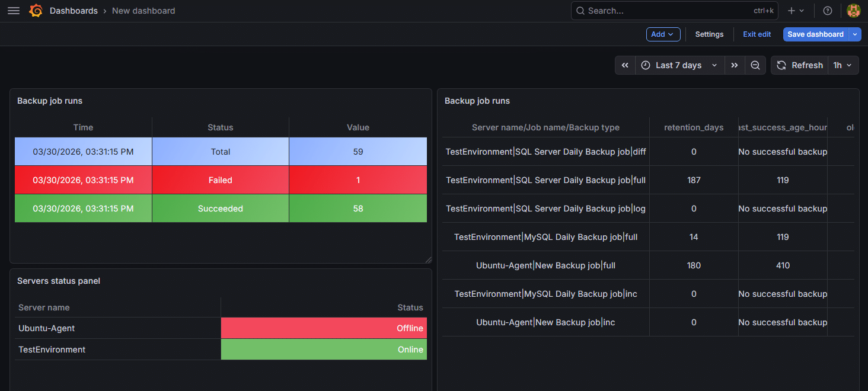Image resolution: width=868 pixels, height=391 pixels.
Task: Open the Last 7 days time picker
Action: 679,65
